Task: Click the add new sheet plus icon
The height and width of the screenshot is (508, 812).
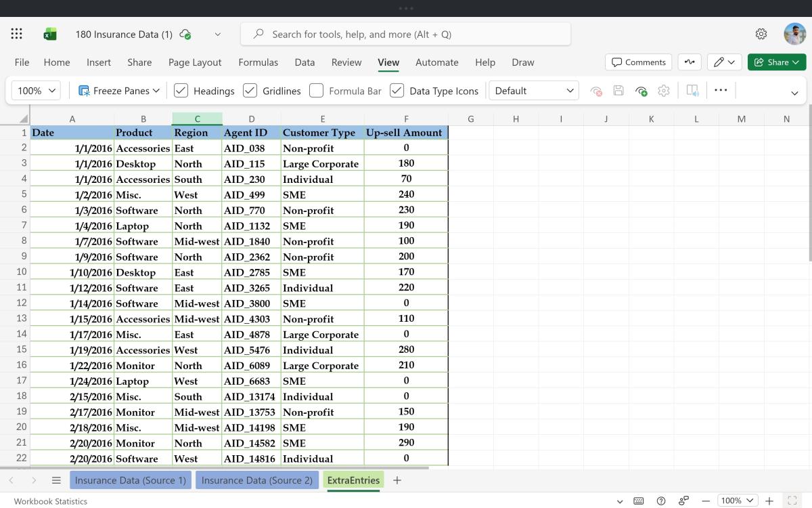Action: [x=397, y=480]
